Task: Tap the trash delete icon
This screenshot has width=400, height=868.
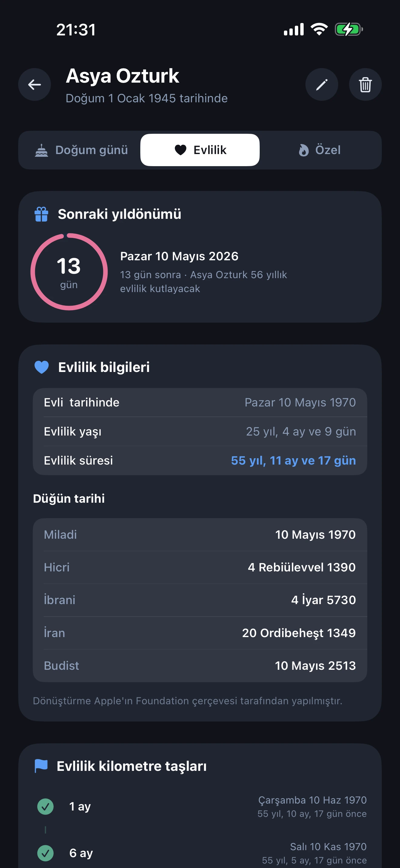Action: click(365, 84)
